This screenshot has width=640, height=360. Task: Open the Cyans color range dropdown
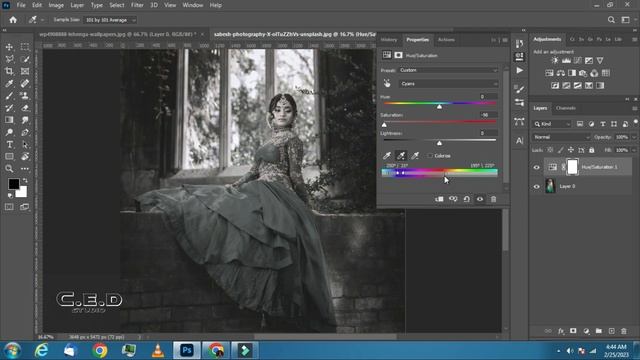click(448, 84)
